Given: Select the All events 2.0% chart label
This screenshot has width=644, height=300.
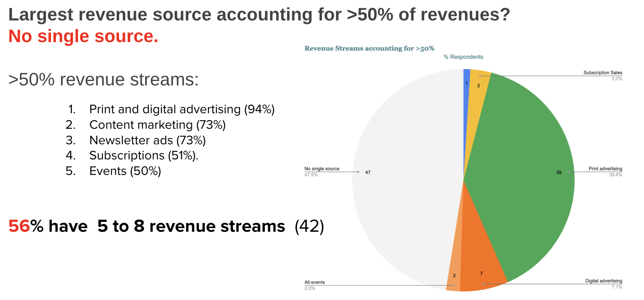Looking at the screenshot, I should pyautogui.click(x=315, y=285).
